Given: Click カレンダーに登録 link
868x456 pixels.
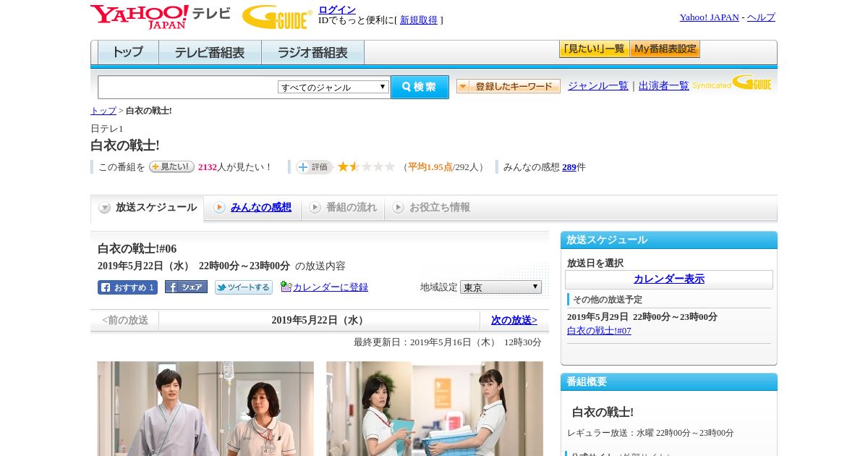Looking at the screenshot, I should [331, 287].
